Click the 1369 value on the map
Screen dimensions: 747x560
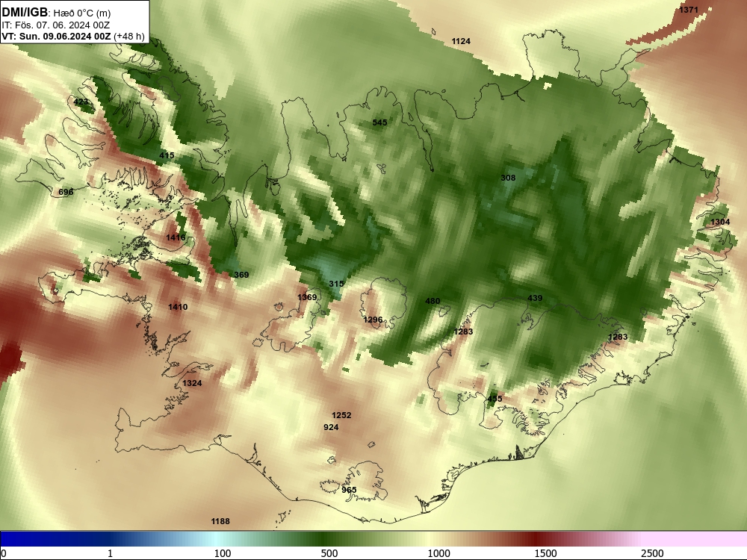(x=307, y=297)
